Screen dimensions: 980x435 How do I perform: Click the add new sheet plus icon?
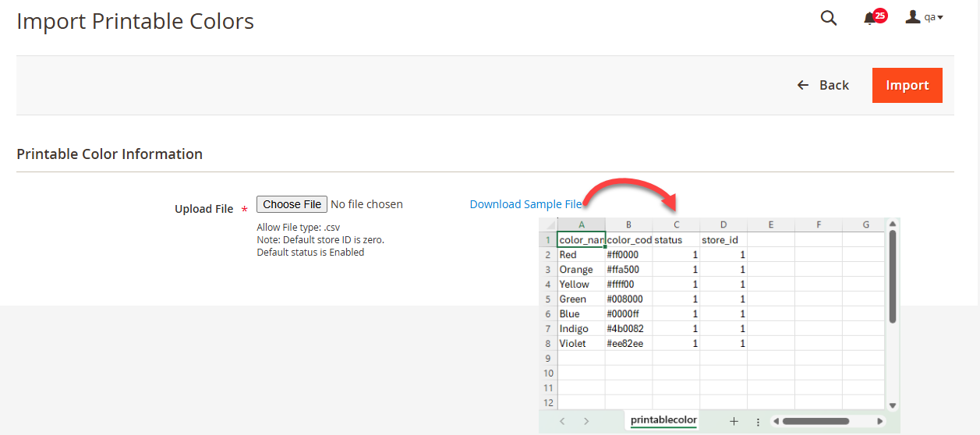point(734,421)
